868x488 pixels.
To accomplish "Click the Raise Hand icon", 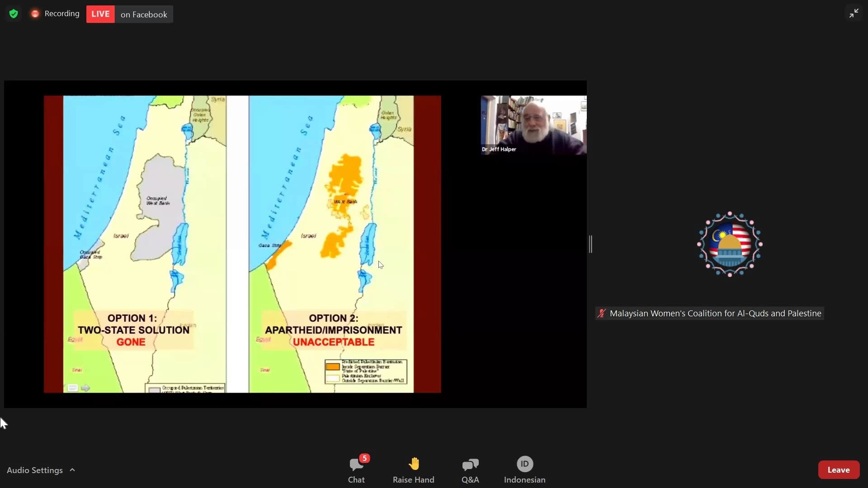I will [x=413, y=465].
